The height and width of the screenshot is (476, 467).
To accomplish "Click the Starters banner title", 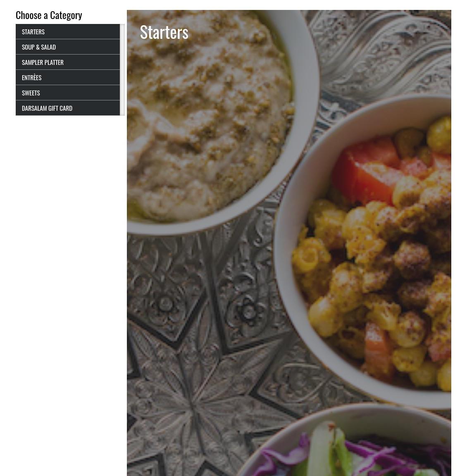I will [x=164, y=32].
